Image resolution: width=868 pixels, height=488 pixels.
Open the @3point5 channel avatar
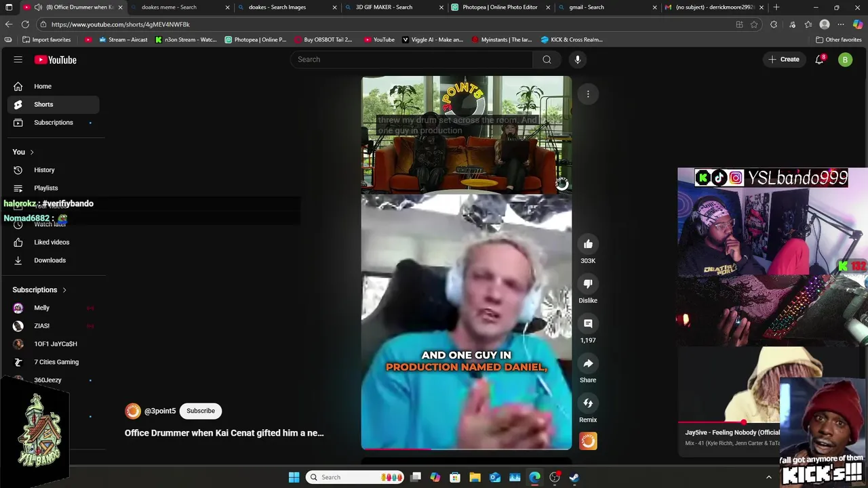(x=133, y=411)
